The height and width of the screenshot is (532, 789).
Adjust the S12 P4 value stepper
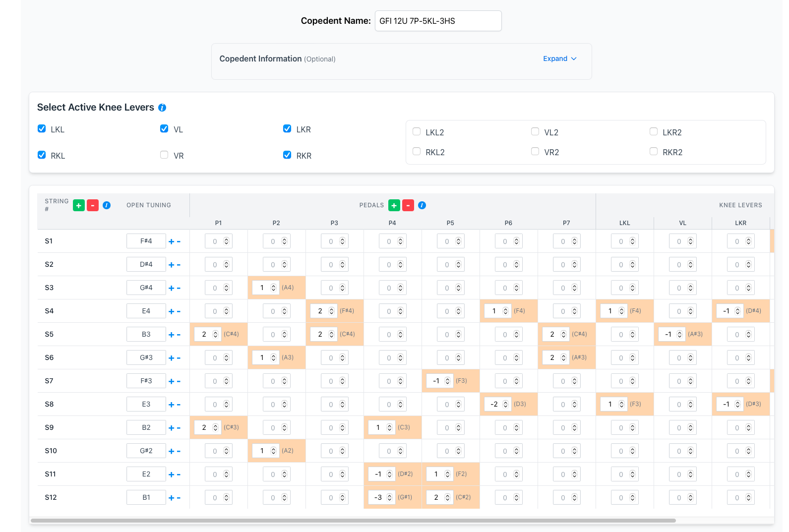pyautogui.click(x=390, y=497)
